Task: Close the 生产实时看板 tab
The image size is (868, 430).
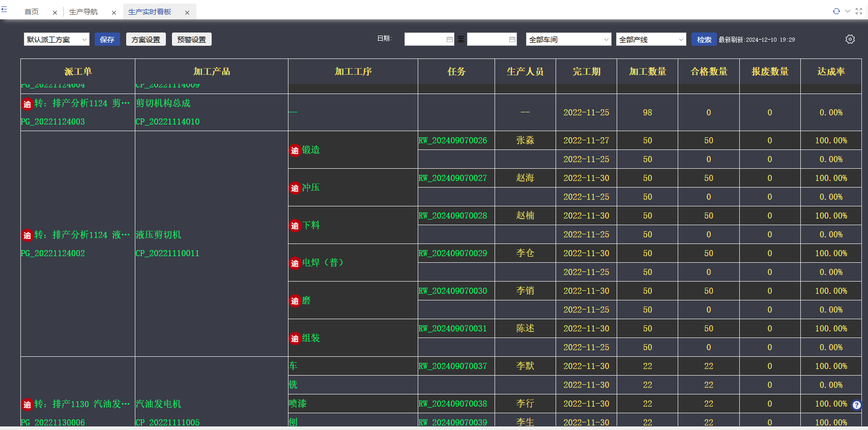Action: (187, 13)
